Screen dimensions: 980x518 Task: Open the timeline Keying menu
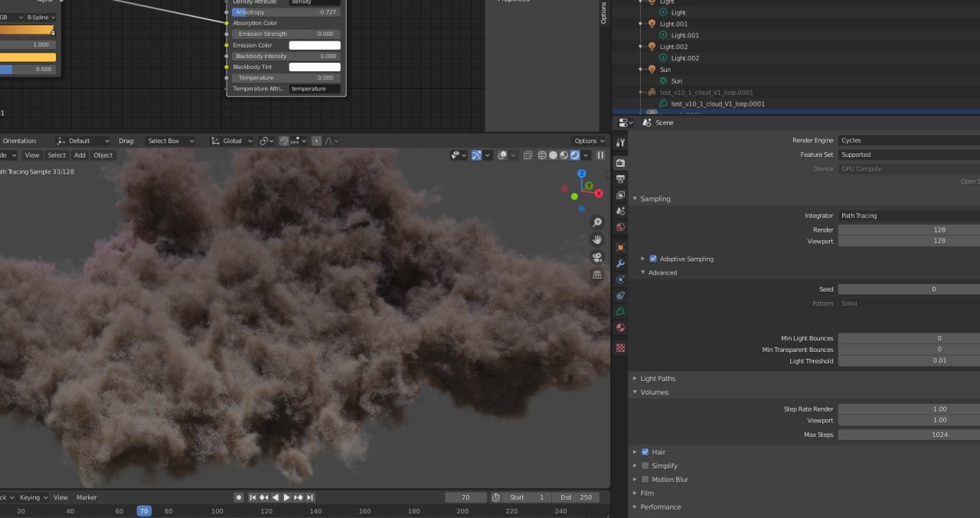pyautogui.click(x=33, y=497)
